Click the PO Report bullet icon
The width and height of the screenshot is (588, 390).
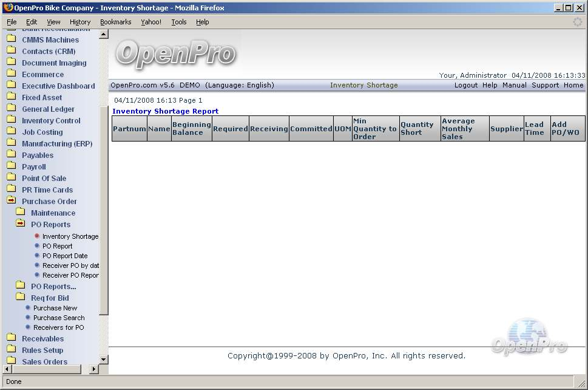pos(37,246)
